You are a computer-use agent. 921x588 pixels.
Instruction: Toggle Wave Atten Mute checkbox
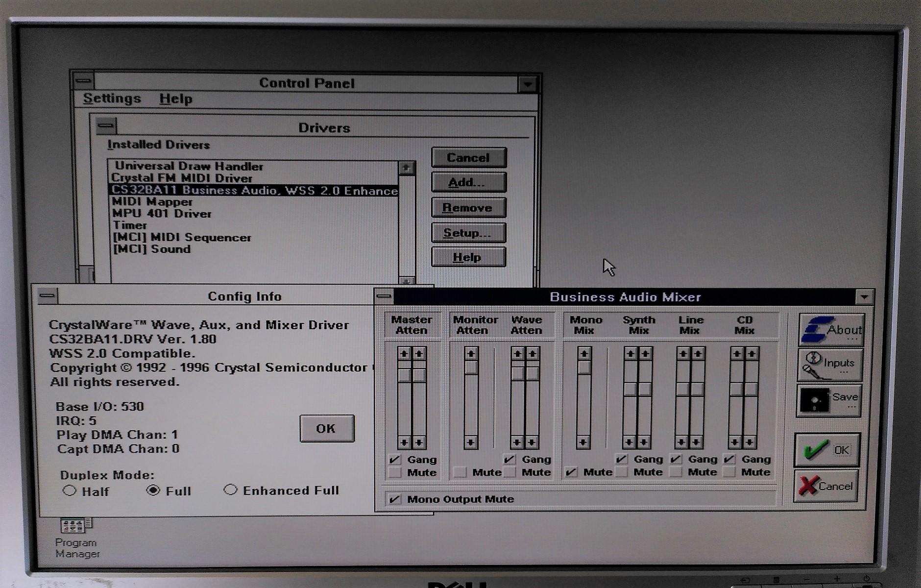click(509, 472)
